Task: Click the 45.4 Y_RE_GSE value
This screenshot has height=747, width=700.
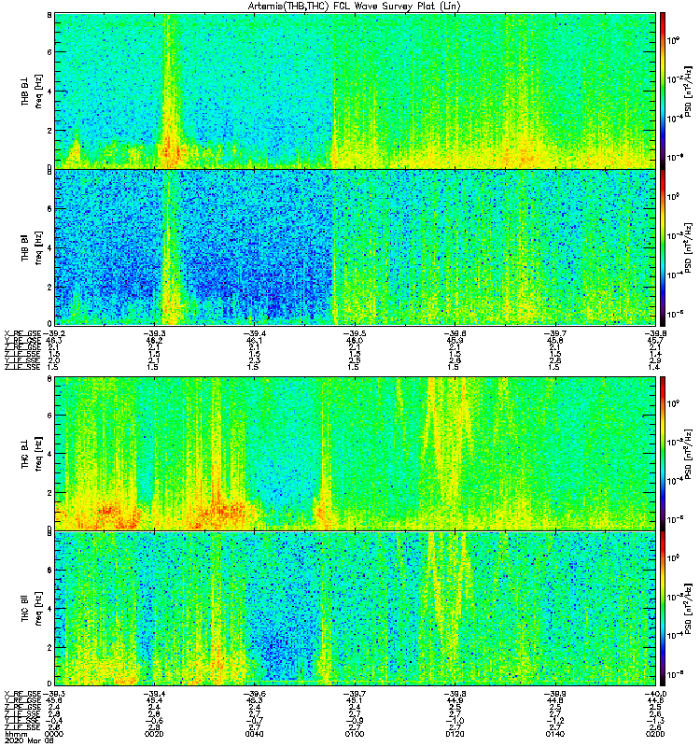Action: 154,700
